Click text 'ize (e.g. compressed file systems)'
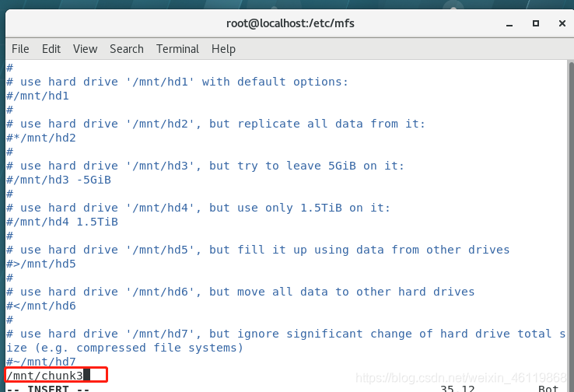 tap(124, 348)
